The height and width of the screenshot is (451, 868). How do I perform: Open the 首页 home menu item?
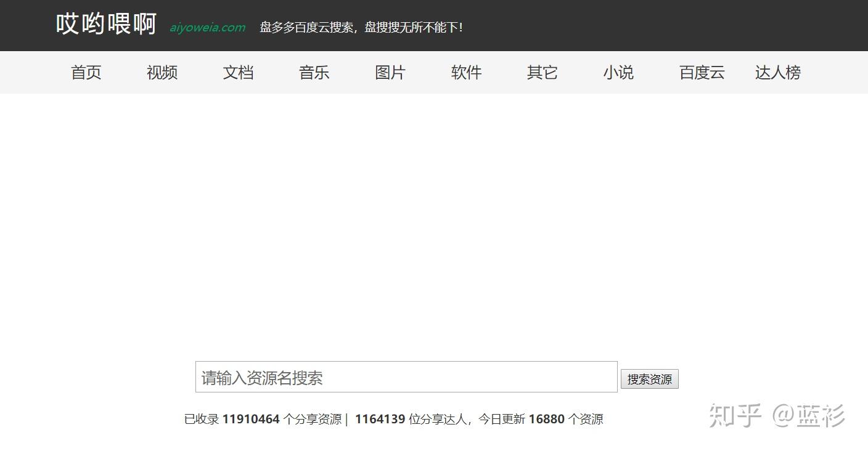(x=86, y=73)
